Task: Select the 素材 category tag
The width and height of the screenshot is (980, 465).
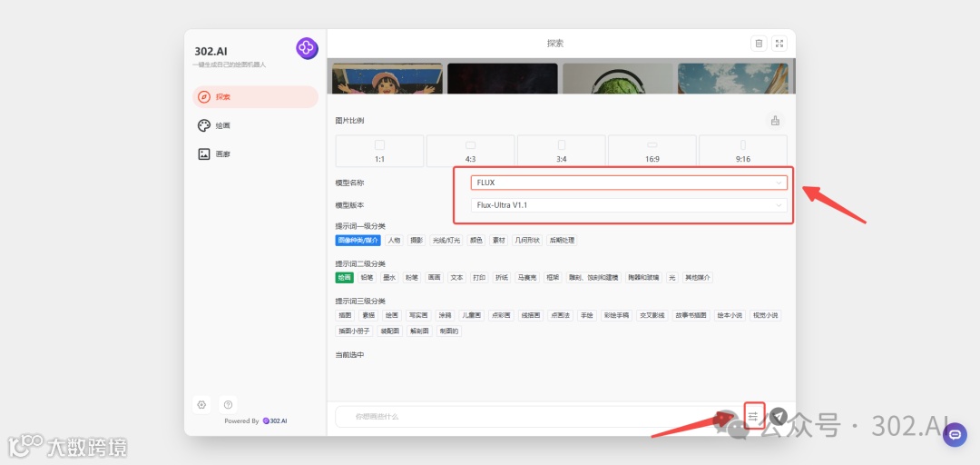Action: coord(498,241)
